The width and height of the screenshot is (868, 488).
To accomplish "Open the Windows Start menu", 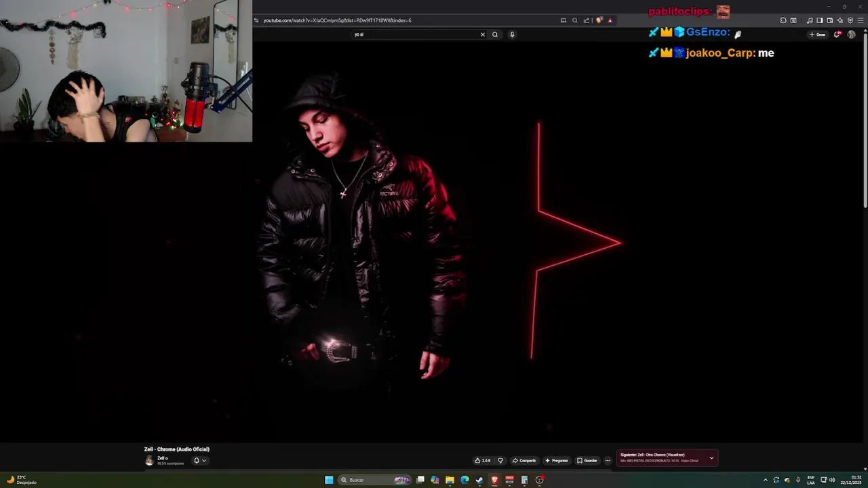I will click(329, 480).
